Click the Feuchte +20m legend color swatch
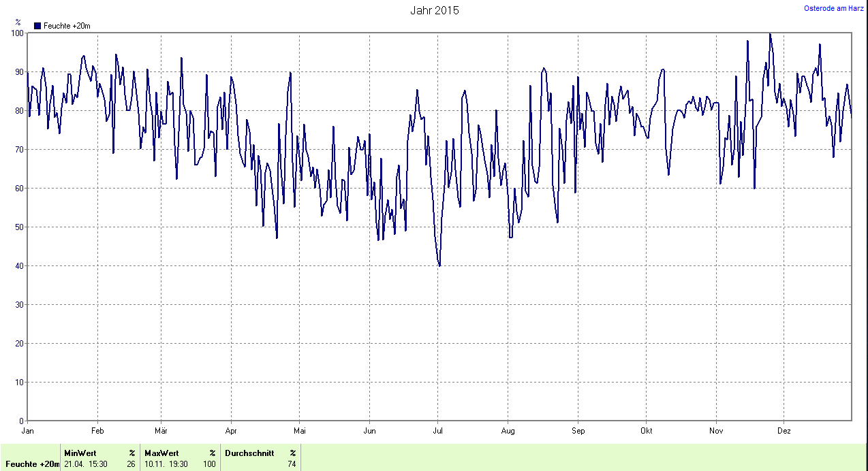The width and height of the screenshot is (868, 471). (x=37, y=26)
